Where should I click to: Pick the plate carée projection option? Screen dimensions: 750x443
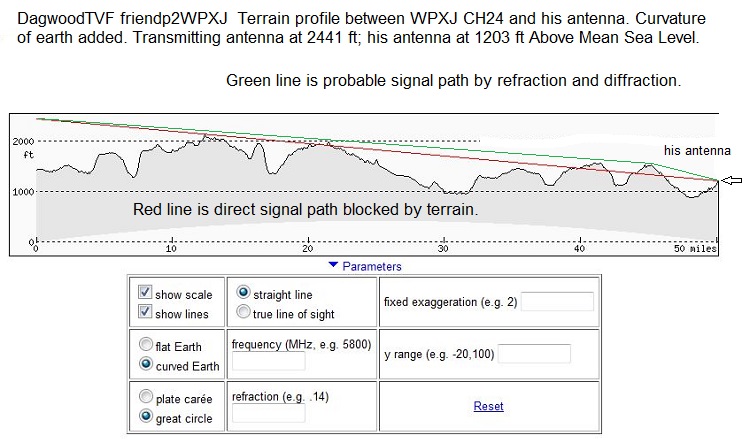click(x=145, y=400)
